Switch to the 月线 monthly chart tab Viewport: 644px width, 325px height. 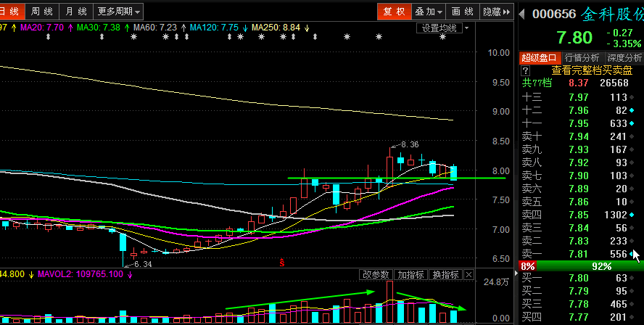(x=76, y=12)
